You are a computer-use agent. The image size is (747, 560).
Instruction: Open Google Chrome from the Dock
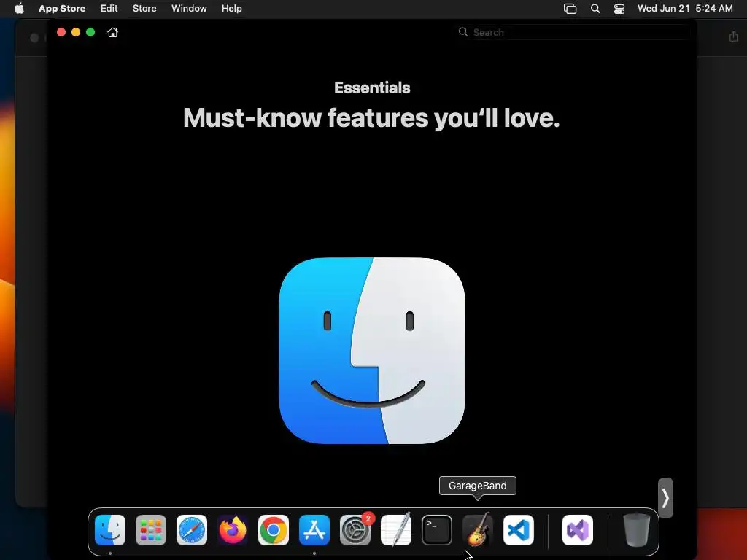click(274, 530)
